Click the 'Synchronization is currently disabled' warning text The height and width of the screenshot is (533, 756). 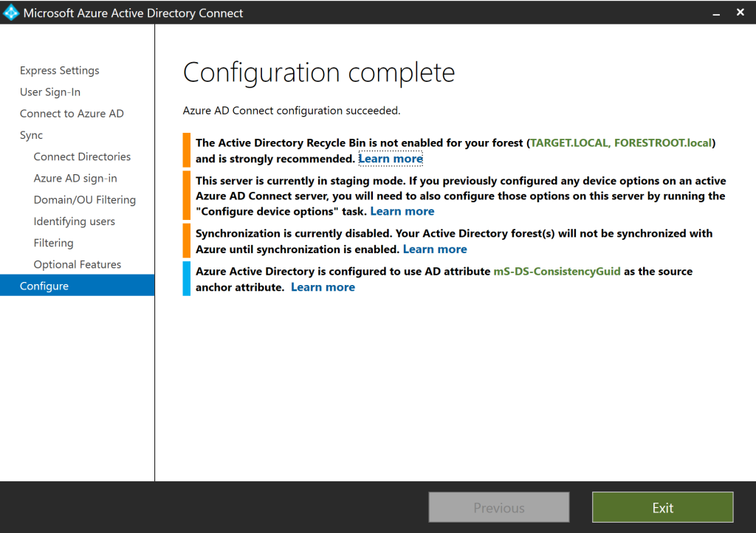coord(454,241)
